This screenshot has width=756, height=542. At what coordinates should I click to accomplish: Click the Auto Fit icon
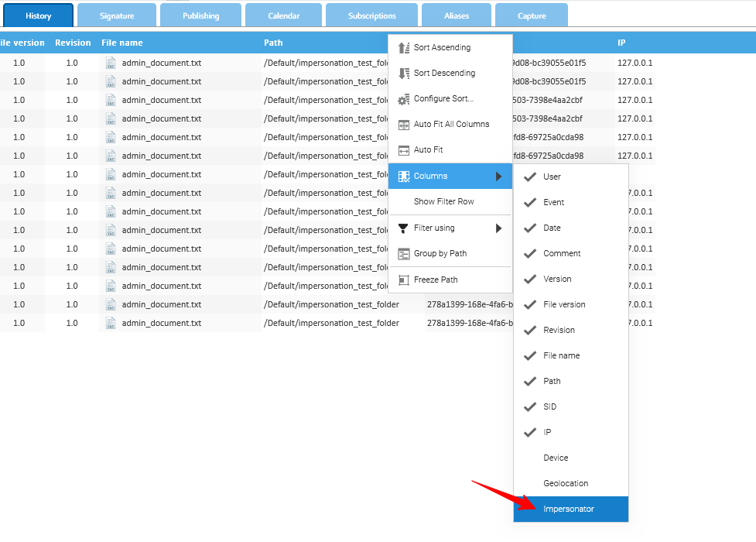403,150
